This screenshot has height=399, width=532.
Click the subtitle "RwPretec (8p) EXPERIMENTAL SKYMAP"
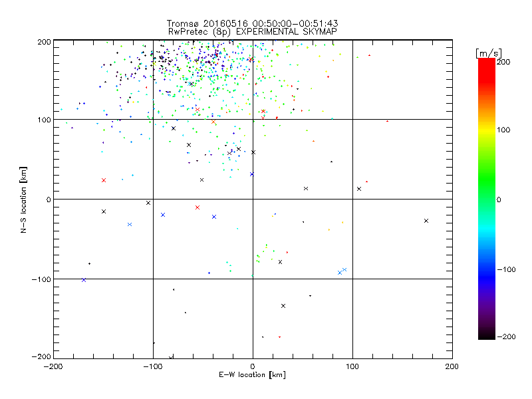[253, 31]
